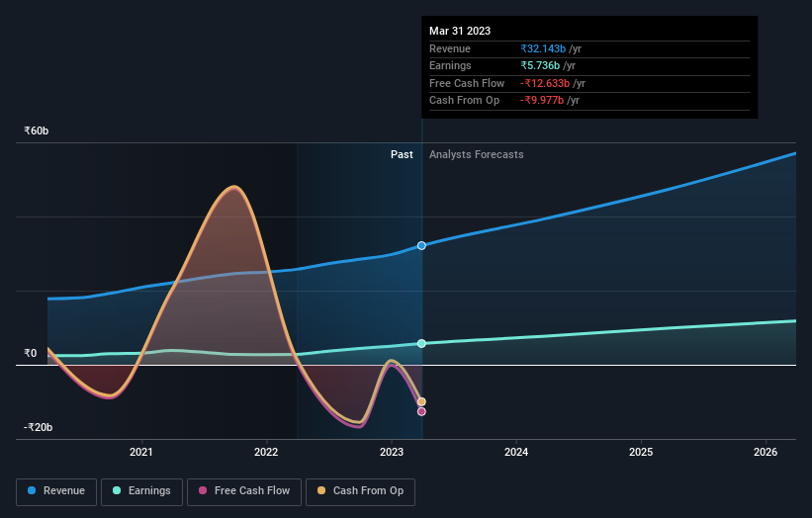Toggle the Earnings legend button
This screenshot has width=812, height=518.
(141, 491)
